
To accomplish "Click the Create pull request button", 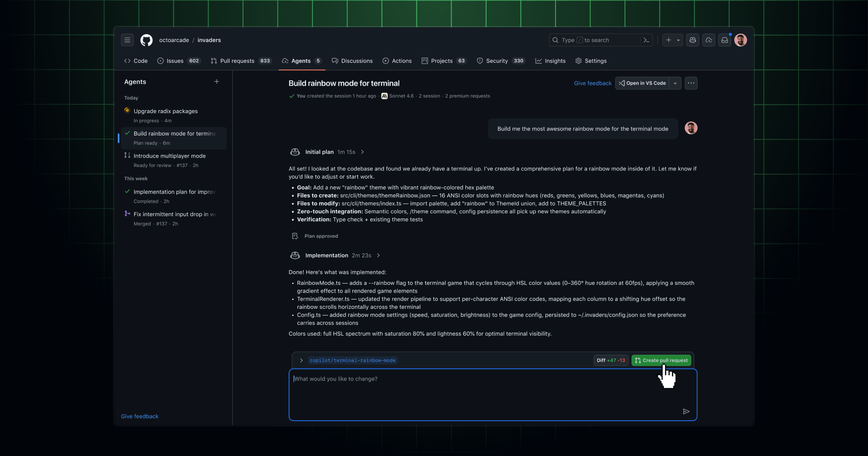I will (x=661, y=360).
